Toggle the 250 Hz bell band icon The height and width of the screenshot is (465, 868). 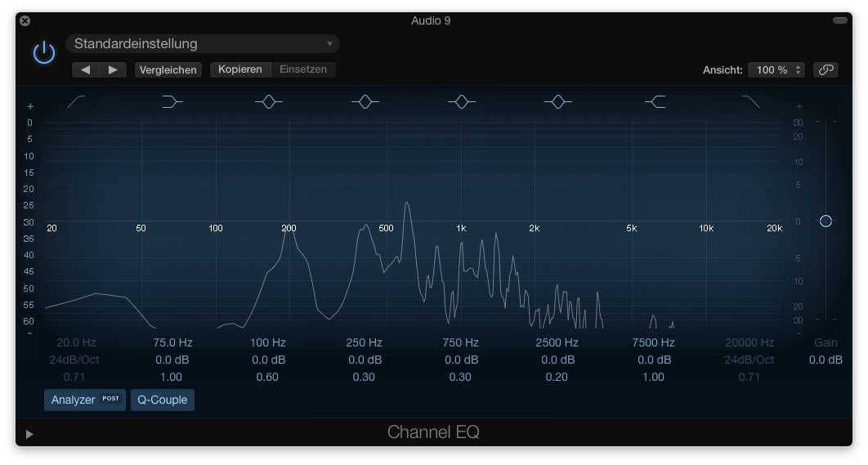365,102
